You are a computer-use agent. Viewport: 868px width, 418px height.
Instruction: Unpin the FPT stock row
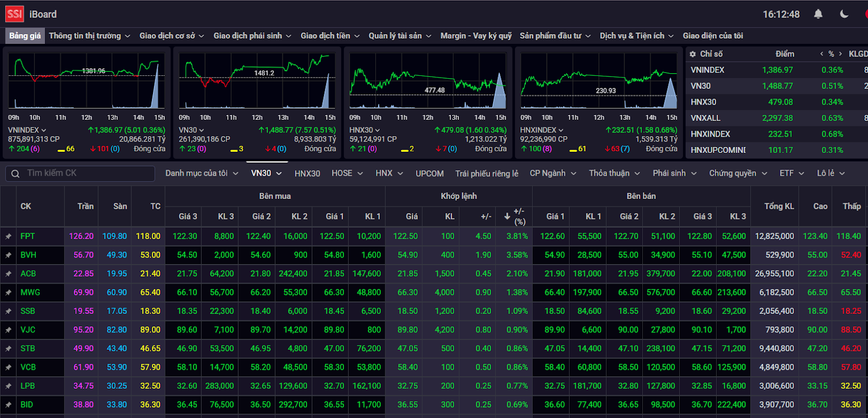8,236
